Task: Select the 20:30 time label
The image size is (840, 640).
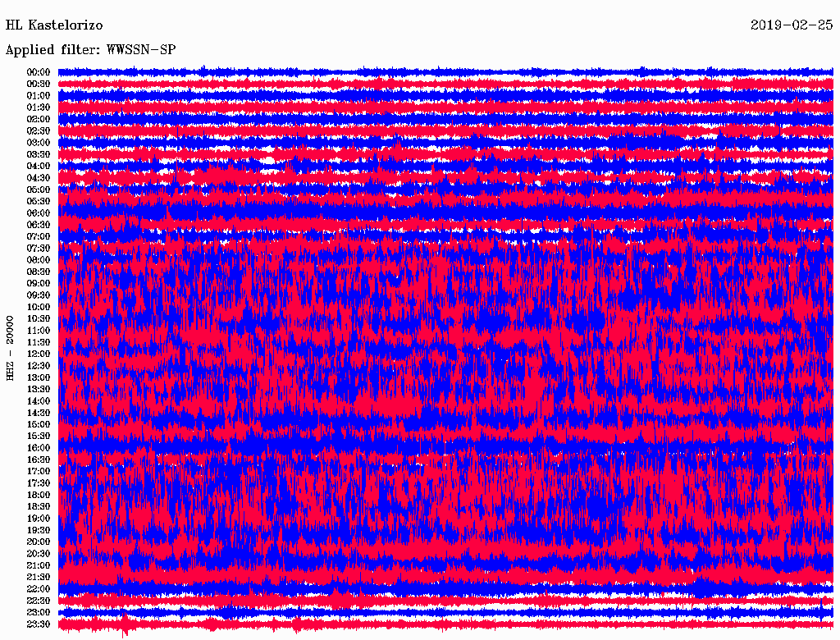Action: 39,554
